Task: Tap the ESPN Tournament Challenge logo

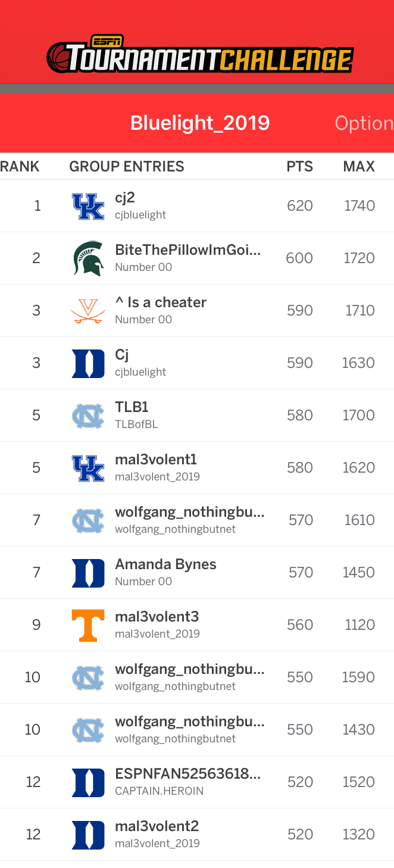Action: tap(200, 55)
